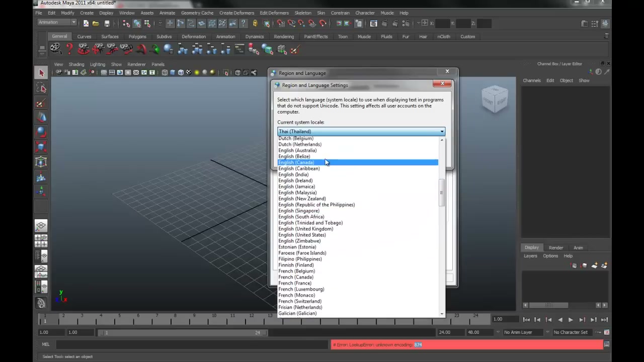This screenshot has width=644, height=362.
Task: Click the film reel playblast shelf icon
Action: tap(55, 49)
